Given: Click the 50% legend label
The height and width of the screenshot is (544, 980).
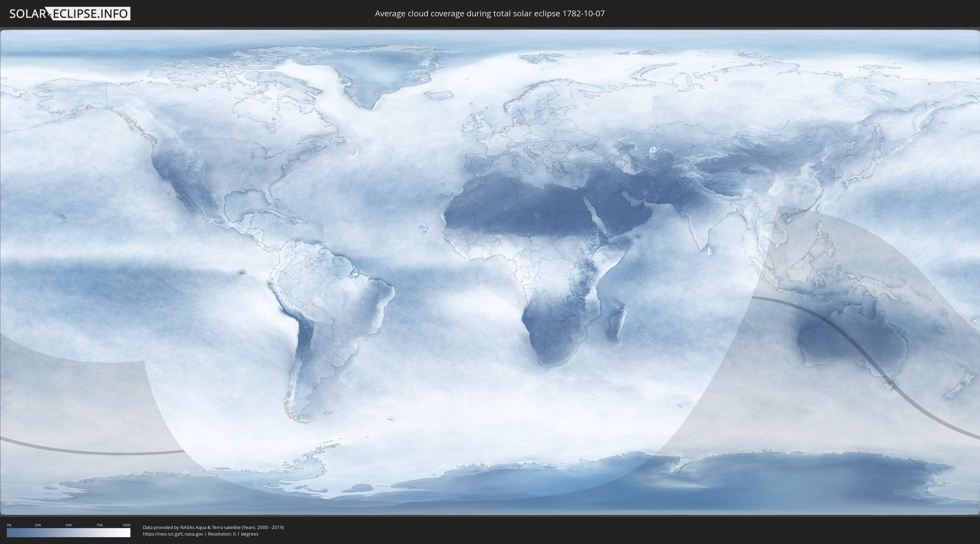Looking at the screenshot, I should click(x=69, y=525).
